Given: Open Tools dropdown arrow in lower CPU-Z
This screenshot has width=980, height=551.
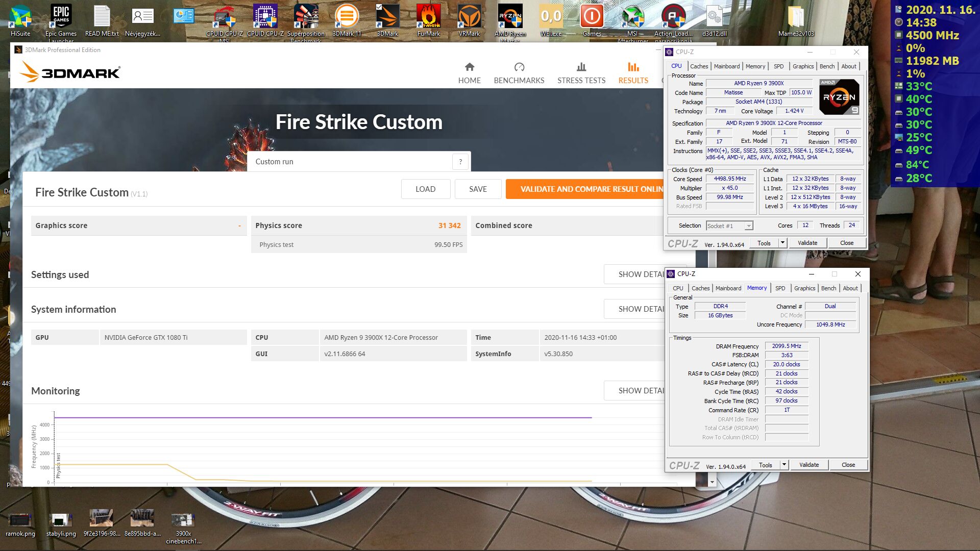Looking at the screenshot, I should pyautogui.click(x=784, y=465).
